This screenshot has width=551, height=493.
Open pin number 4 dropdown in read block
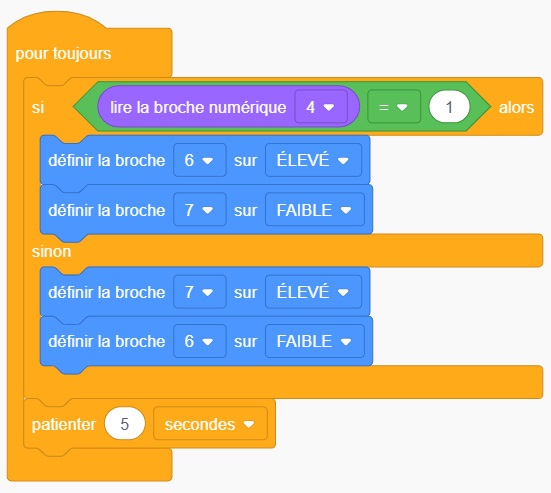click(x=321, y=107)
